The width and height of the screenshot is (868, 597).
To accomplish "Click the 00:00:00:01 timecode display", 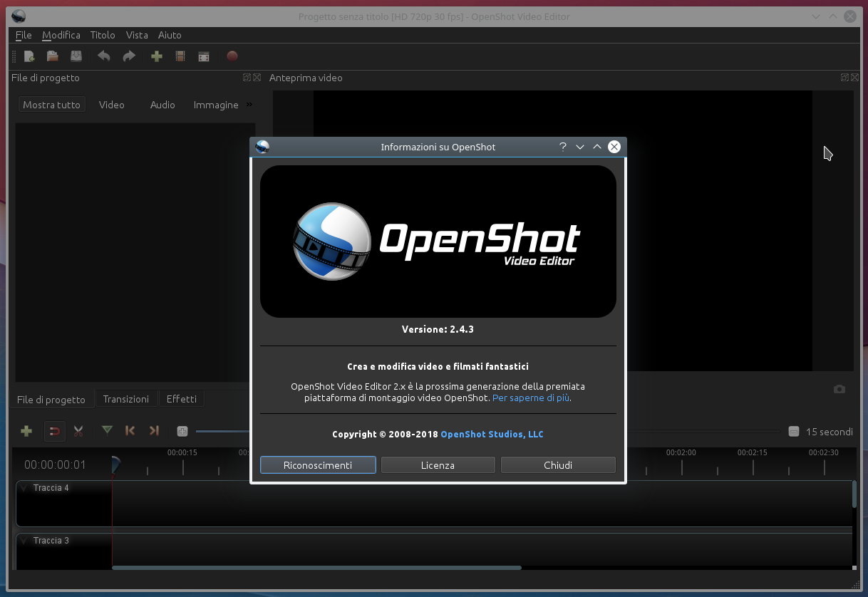I will tap(55, 465).
